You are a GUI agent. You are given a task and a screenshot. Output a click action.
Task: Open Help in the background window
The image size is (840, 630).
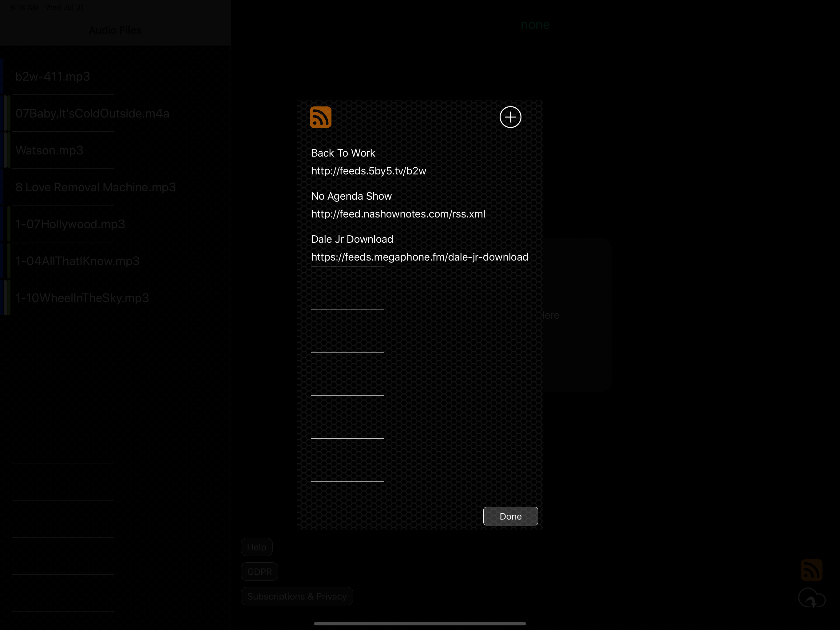tap(257, 547)
